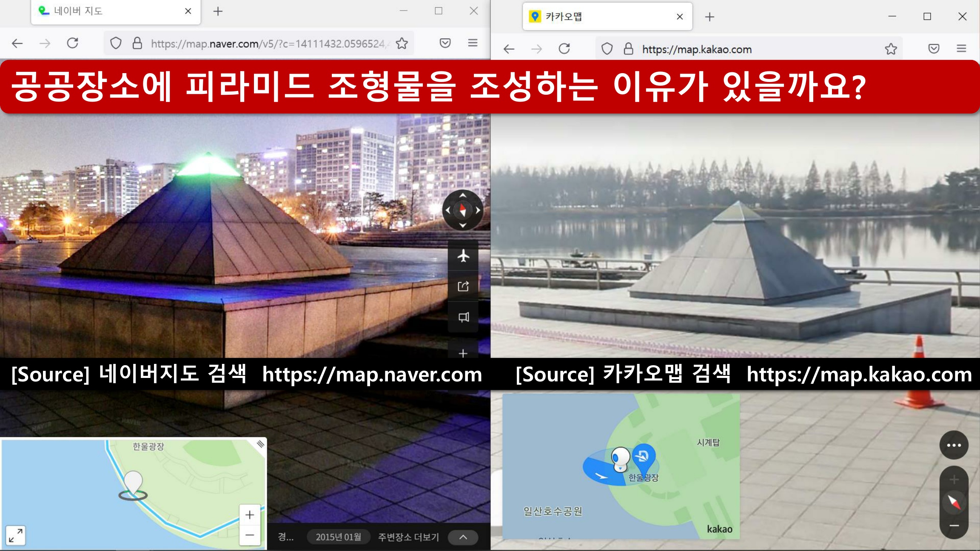Go forward in the Naver map browser
Image resolution: width=980 pixels, height=551 pixels.
click(x=45, y=43)
